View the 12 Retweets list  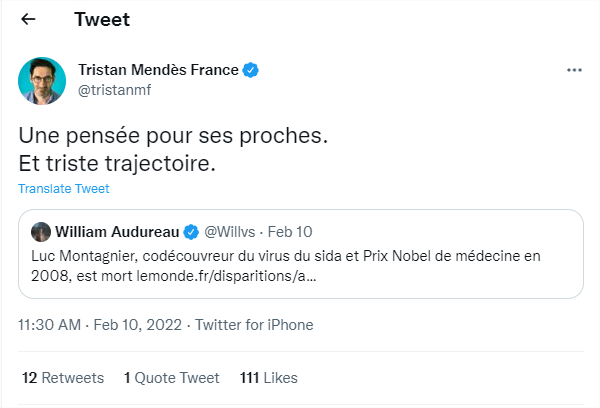[62, 378]
